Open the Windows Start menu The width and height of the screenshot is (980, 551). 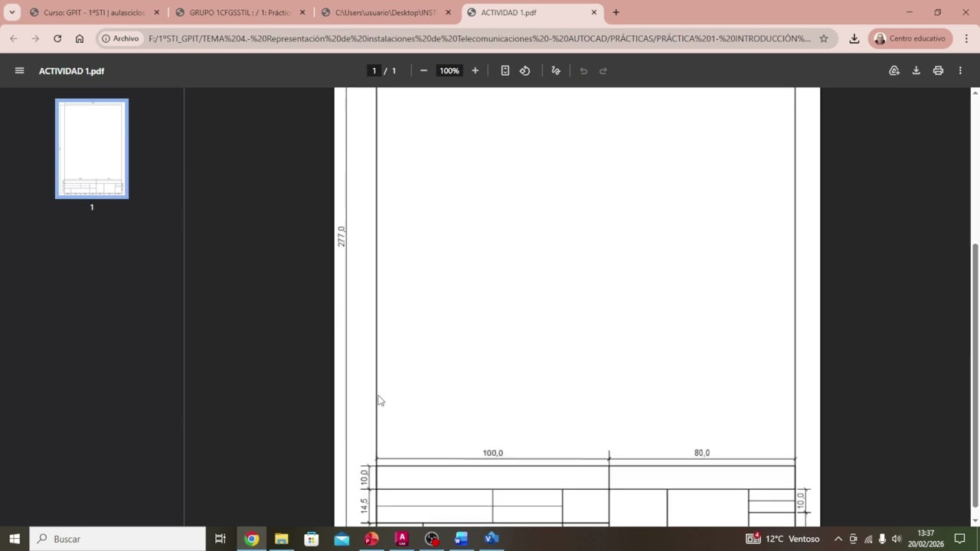[15, 539]
